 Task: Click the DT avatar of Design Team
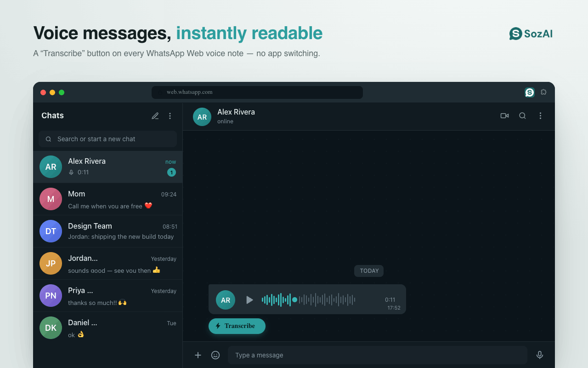51,231
